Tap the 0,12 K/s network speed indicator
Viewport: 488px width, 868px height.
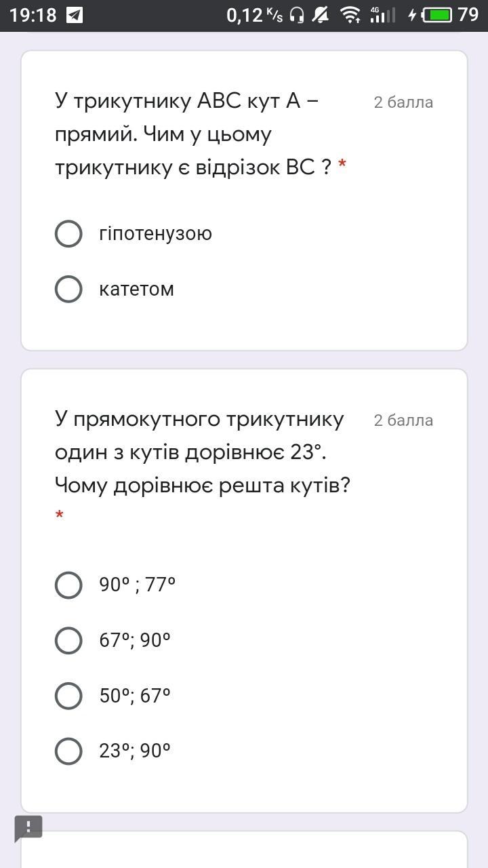(254, 15)
